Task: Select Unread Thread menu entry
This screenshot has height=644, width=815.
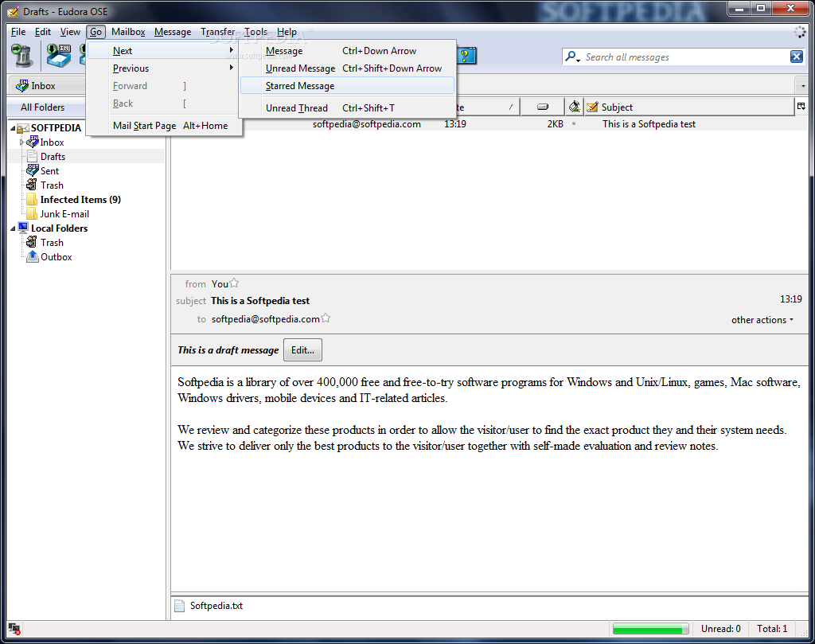Action: pyautogui.click(x=347, y=108)
